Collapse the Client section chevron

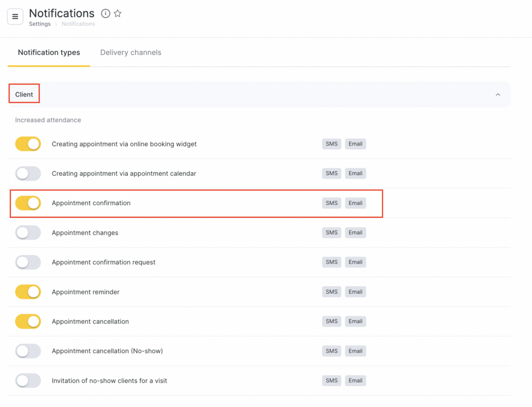coord(498,94)
